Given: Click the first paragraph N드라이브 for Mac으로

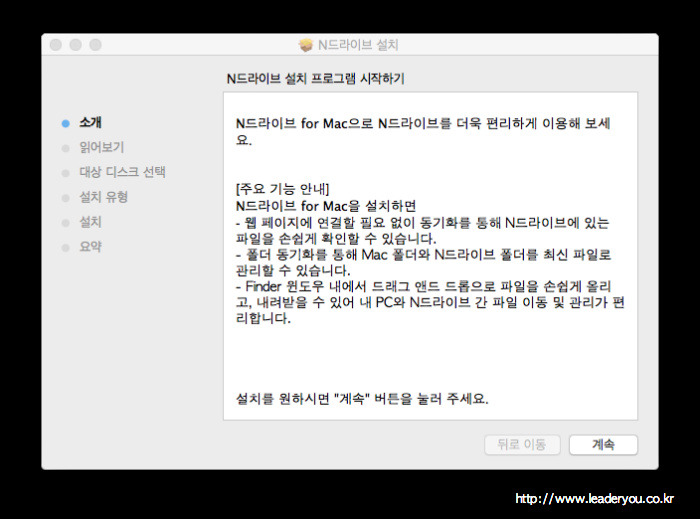Looking at the screenshot, I should (x=423, y=131).
